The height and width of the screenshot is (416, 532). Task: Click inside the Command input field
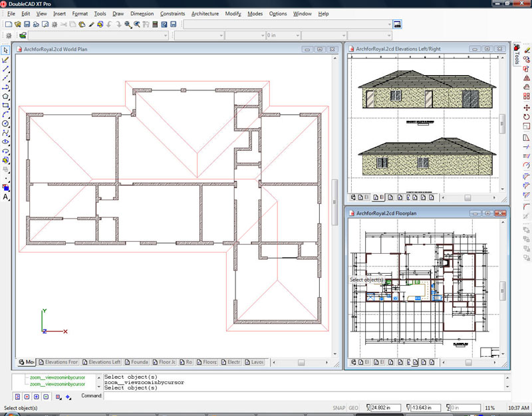click(307, 395)
